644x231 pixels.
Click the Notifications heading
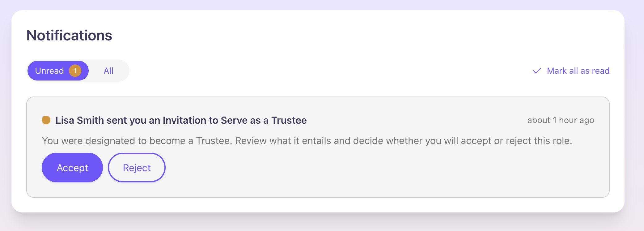click(69, 35)
